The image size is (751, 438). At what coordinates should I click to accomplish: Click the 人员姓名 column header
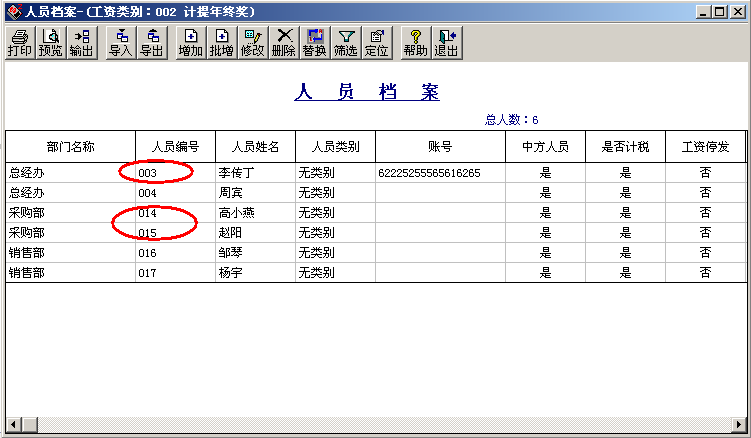coord(255,147)
